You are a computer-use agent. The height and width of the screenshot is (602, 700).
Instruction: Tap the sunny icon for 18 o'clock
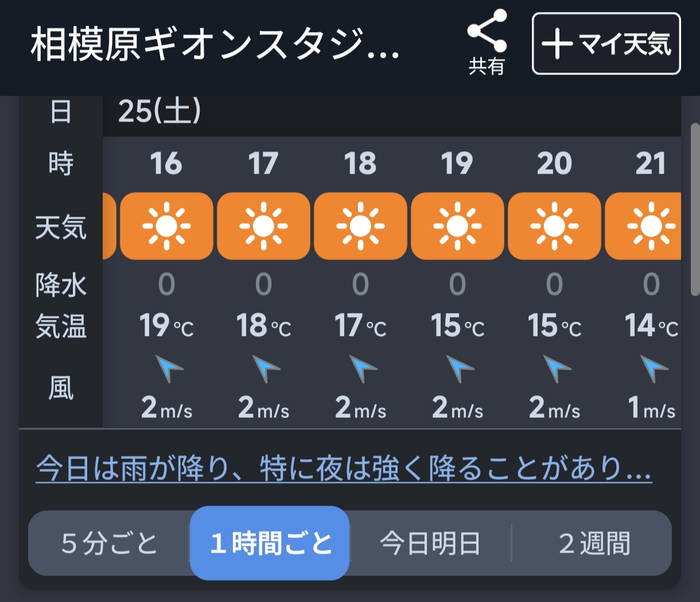tap(360, 226)
